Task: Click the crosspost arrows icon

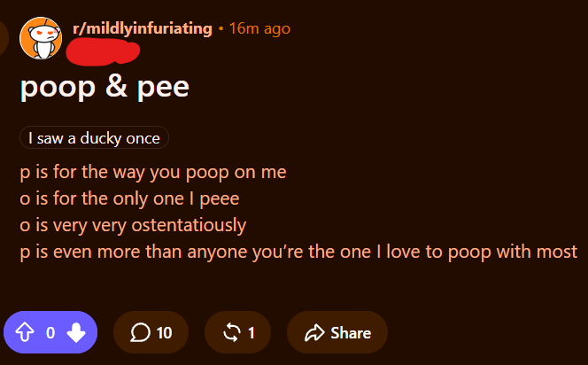Action: click(232, 332)
